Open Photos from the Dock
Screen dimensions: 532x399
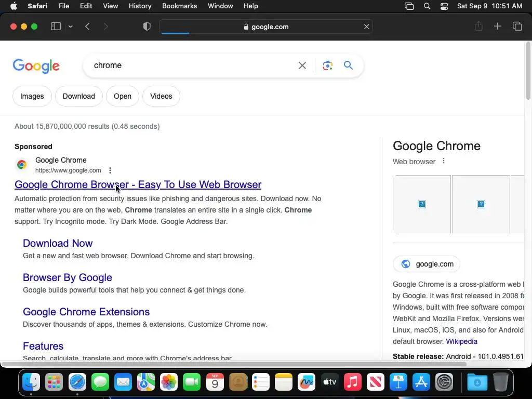pos(169,382)
